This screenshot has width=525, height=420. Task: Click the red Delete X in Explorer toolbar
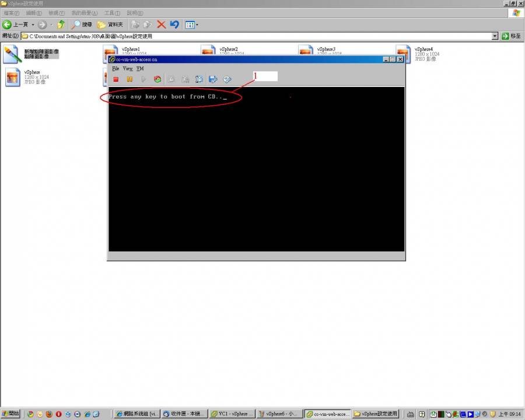[x=162, y=24]
